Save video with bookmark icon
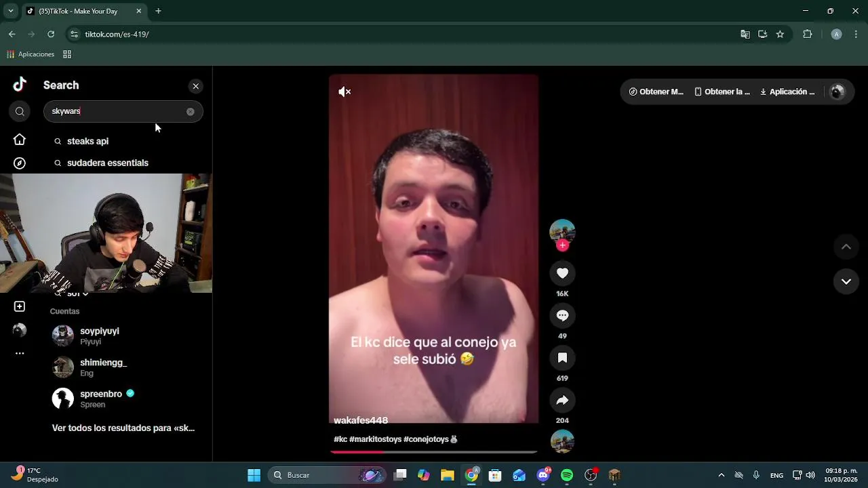The image size is (868, 488). click(562, 358)
